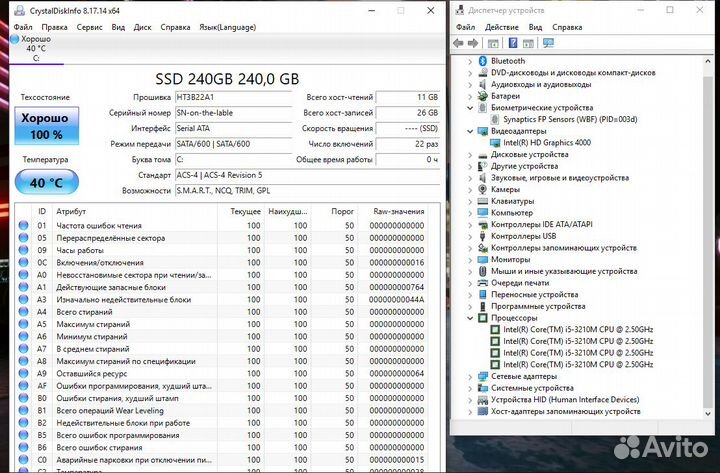Select the C: disk tab at top
This screenshot has width=720, height=473.
click(x=36, y=48)
